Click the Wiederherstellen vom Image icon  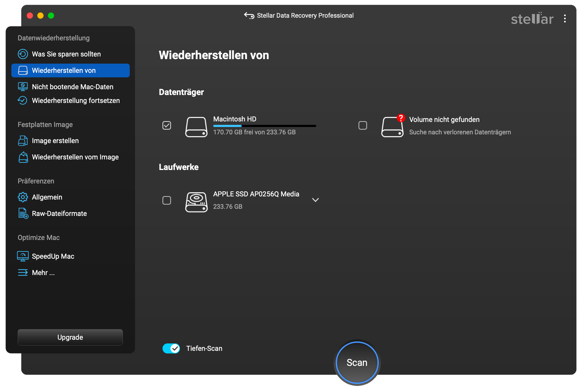tap(23, 157)
